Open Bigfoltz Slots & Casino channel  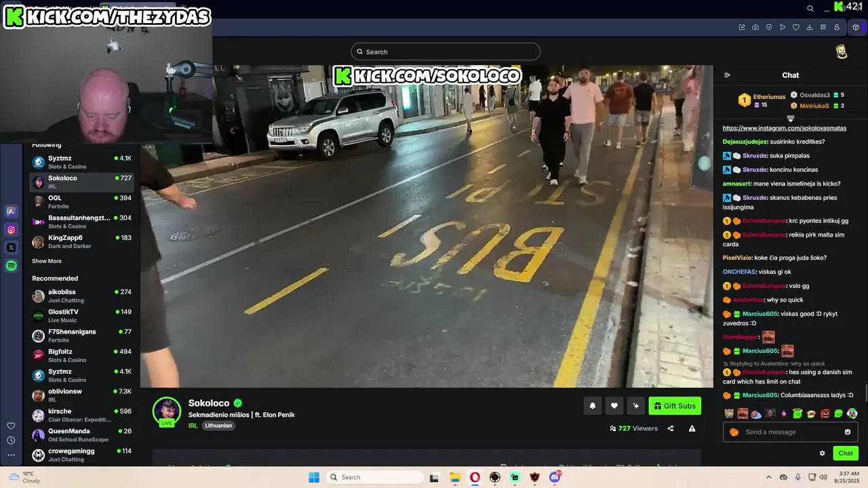pyautogui.click(x=82, y=355)
